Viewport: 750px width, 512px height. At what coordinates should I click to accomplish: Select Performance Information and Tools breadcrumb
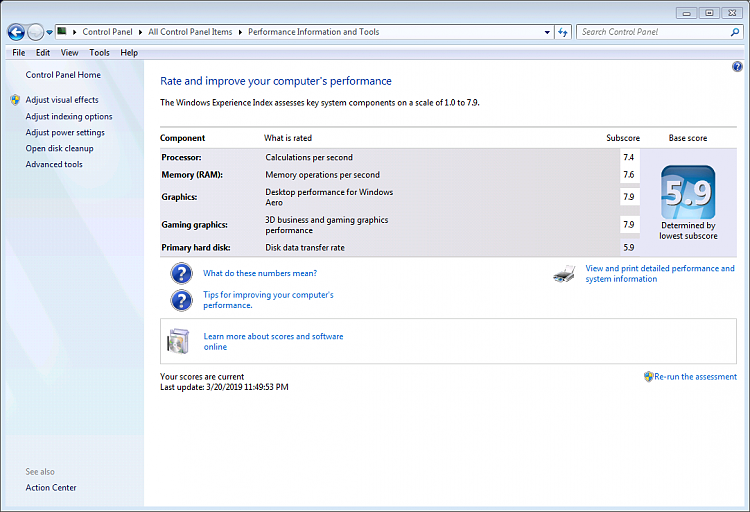[x=313, y=32]
